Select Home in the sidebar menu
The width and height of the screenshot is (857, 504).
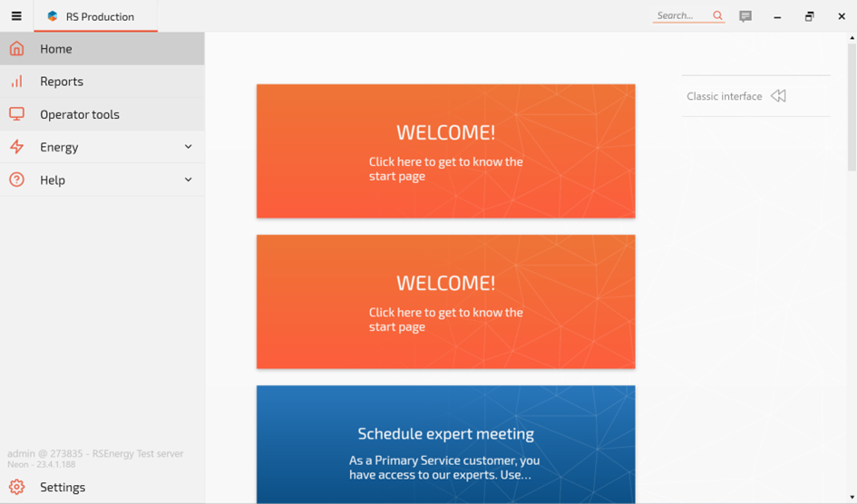56,49
